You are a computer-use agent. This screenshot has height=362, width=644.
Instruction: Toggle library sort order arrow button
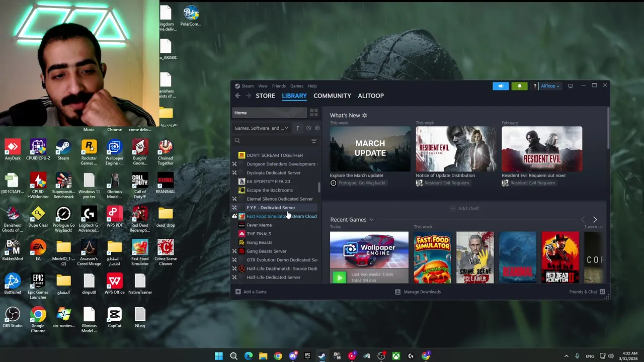pyautogui.click(x=297, y=128)
